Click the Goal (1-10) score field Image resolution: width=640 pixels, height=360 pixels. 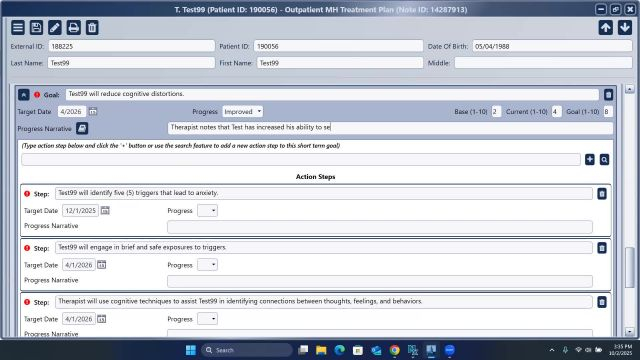point(608,111)
